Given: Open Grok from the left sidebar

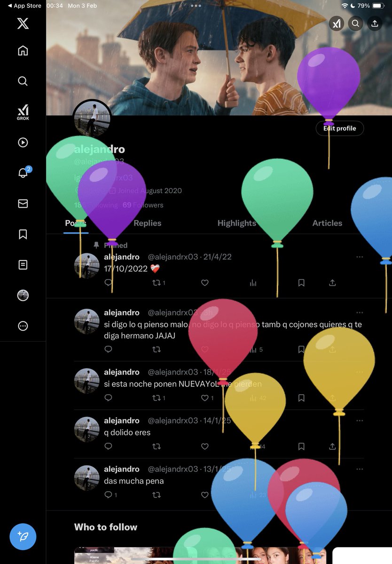Looking at the screenshot, I should click(x=23, y=112).
